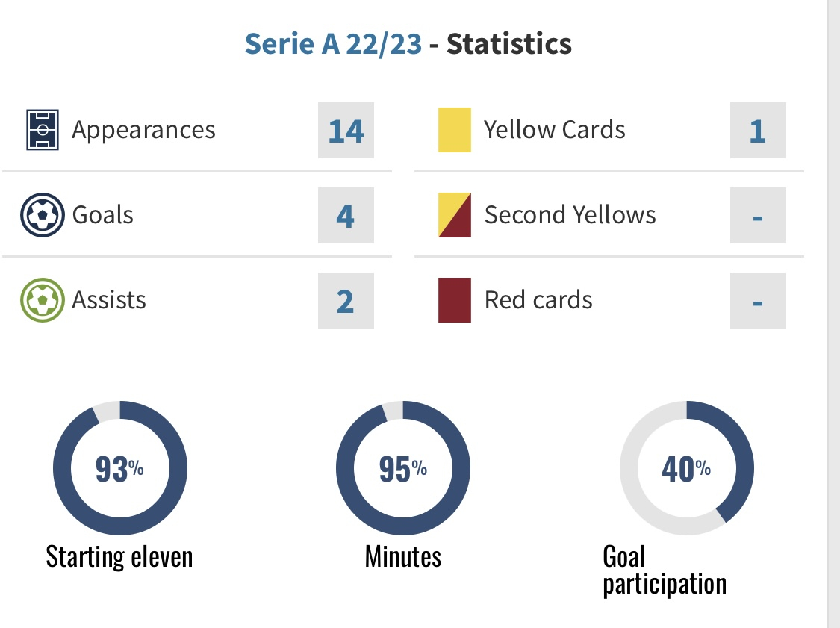Click the football pitch Appearances icon
Image resolution: width=840 pixels, height=628 pixels.
[x=43, y=130]
